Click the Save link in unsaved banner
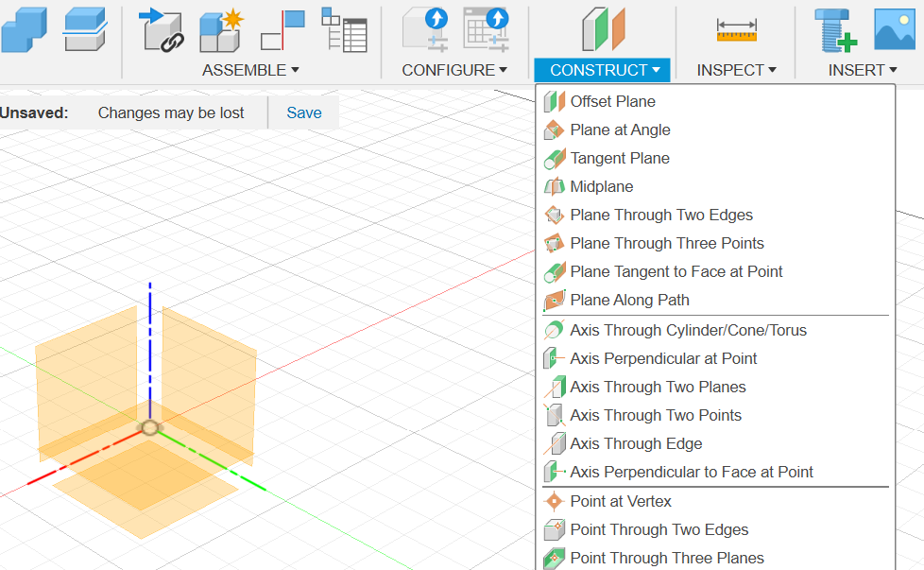The height and width of the screenshot is (570, 924). [x=304, y=112]
